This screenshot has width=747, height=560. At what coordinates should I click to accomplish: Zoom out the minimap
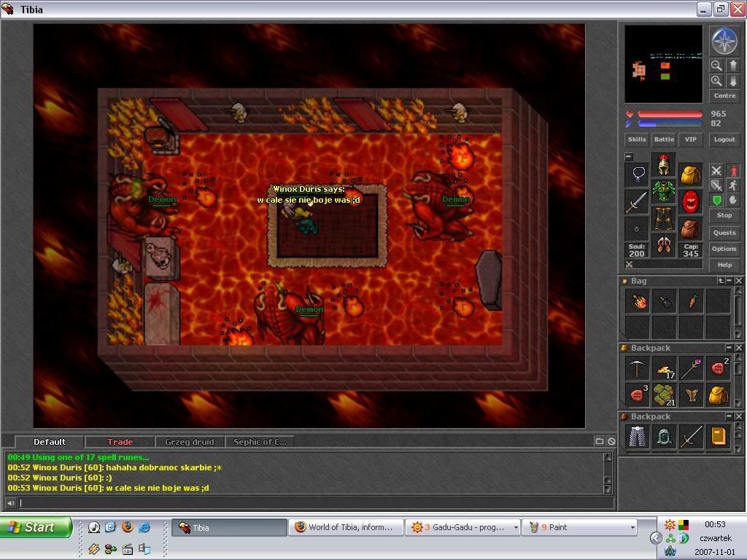click(716, 65)
